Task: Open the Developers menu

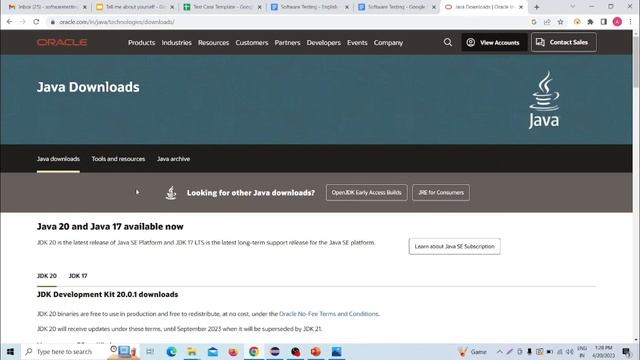Action: [324, 42]
